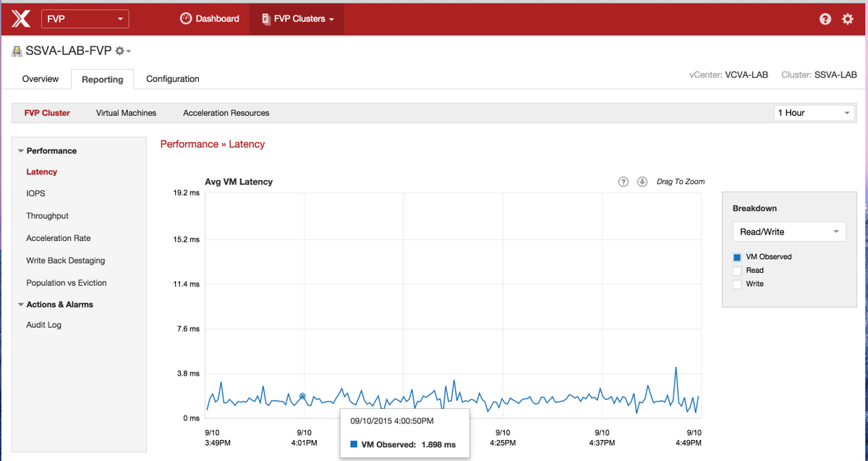Open the help question mark icon

(825, 20)
